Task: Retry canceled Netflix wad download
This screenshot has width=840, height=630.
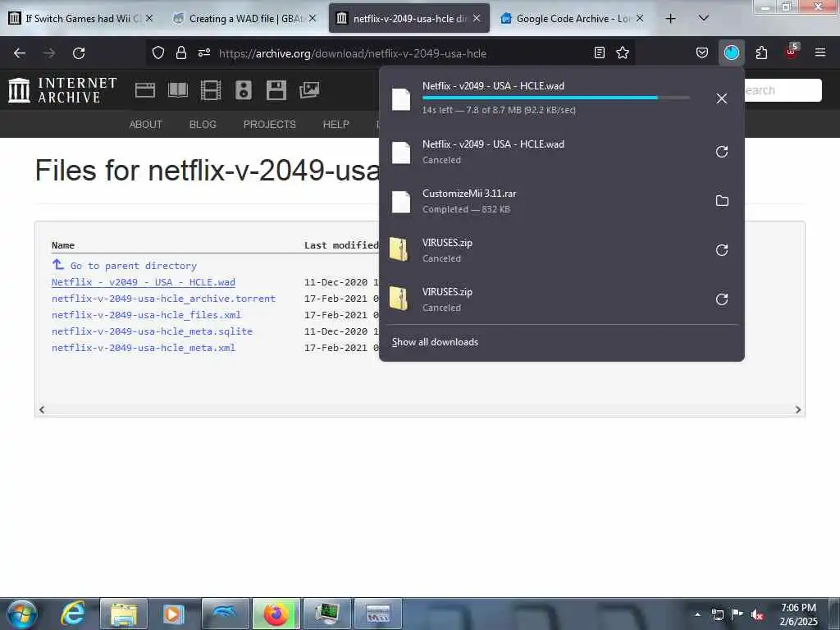Action: click(x=722, y=152)
